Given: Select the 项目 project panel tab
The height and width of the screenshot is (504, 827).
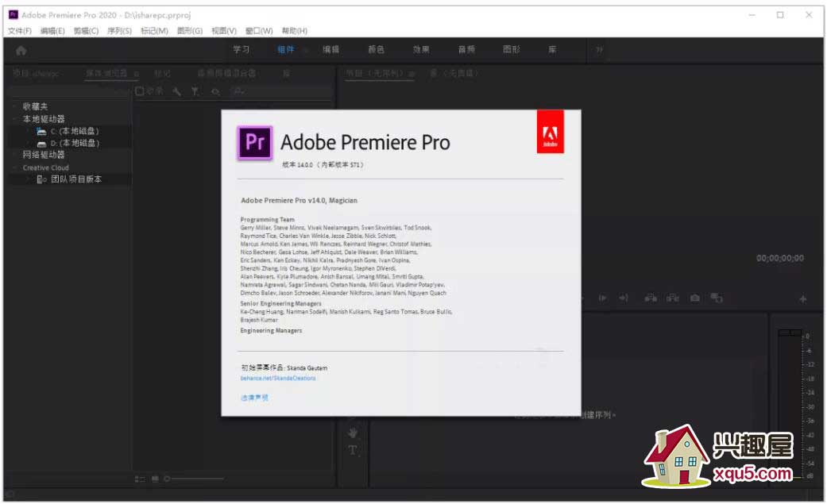Looking at the screenshot, I should pyautogui.click(x=35, y=73).
